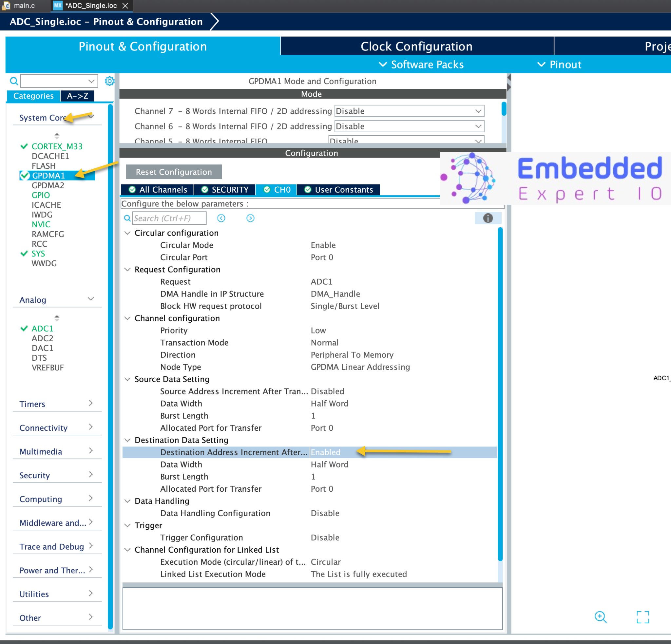Switch to Clock Configuration tab
This screenshot has width=671, height=644.
click(416, 46)
